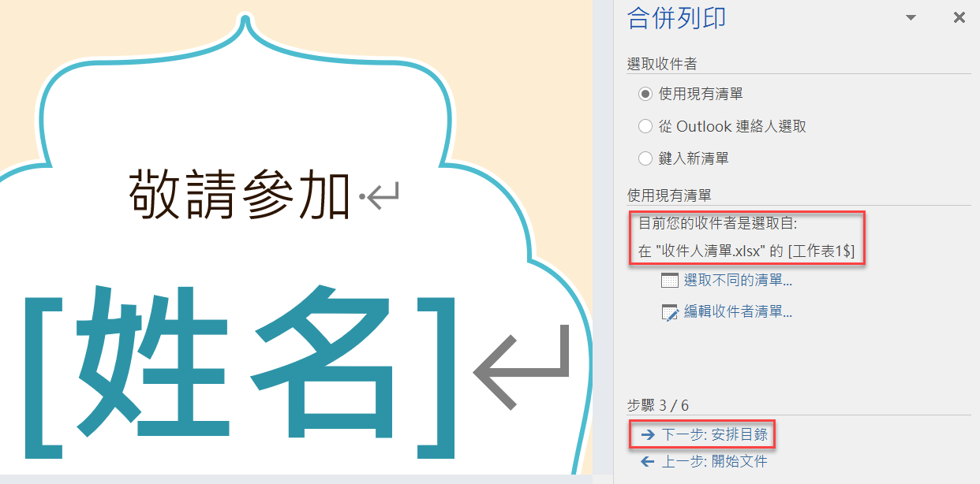Click the right arrow icon beside 下一步
980x484 pixels.
tap(648, 434)
